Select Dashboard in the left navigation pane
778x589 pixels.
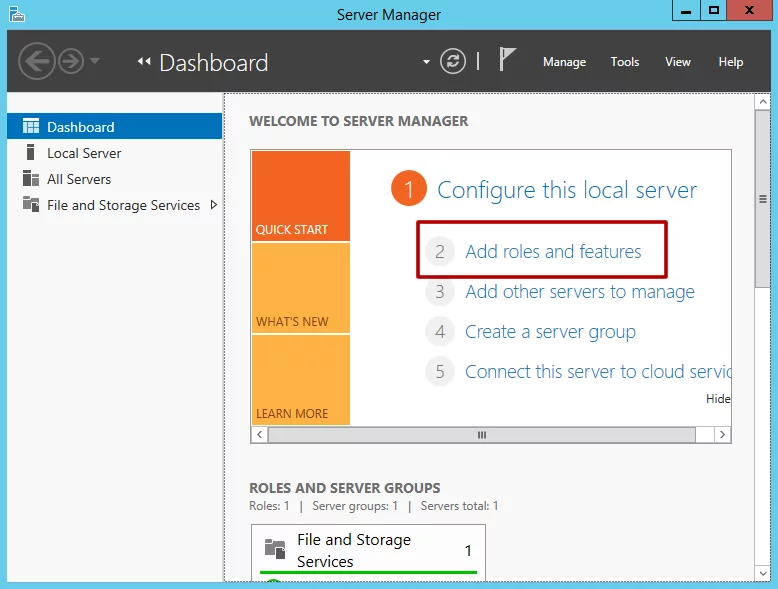pyautogui.click(x=80, y=127)
